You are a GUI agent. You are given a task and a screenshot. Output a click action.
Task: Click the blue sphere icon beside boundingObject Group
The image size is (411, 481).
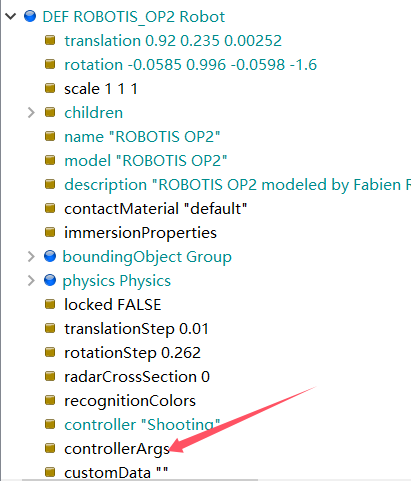(50, 257)
